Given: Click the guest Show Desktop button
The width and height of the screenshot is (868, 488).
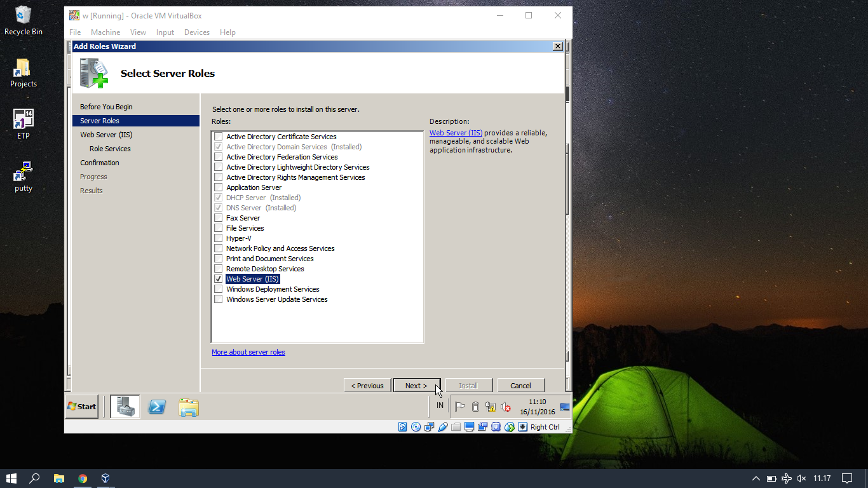Looking at the screenshot, I should tap(565, 407).
